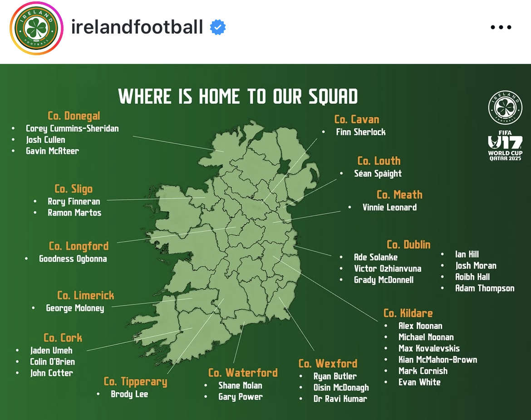Image resolution: width=531 pixels, height=420 pixels.
Task: Open the irelandfootball username link
Action: (137, 28)
